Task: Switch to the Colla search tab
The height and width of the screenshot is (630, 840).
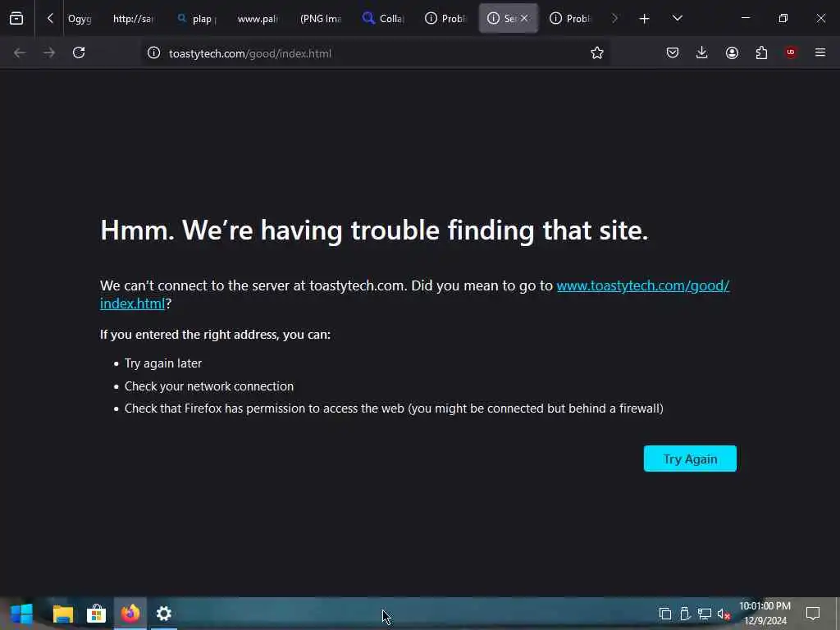Action: tap(383, 19)
